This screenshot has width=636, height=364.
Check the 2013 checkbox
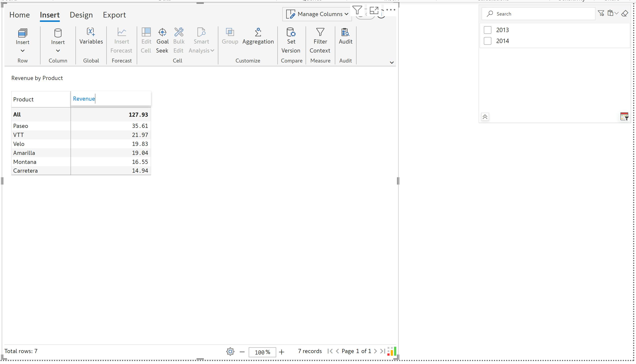(487, 30)
